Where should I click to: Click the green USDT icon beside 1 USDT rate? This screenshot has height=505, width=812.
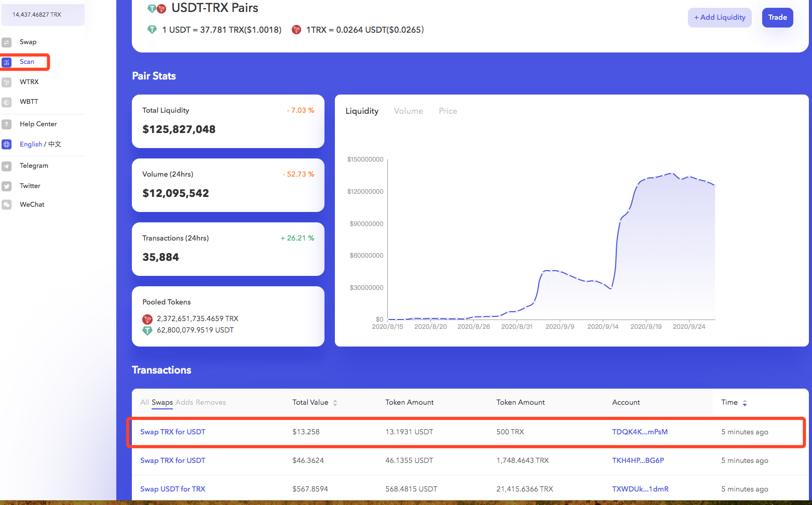tap(152, 30)
